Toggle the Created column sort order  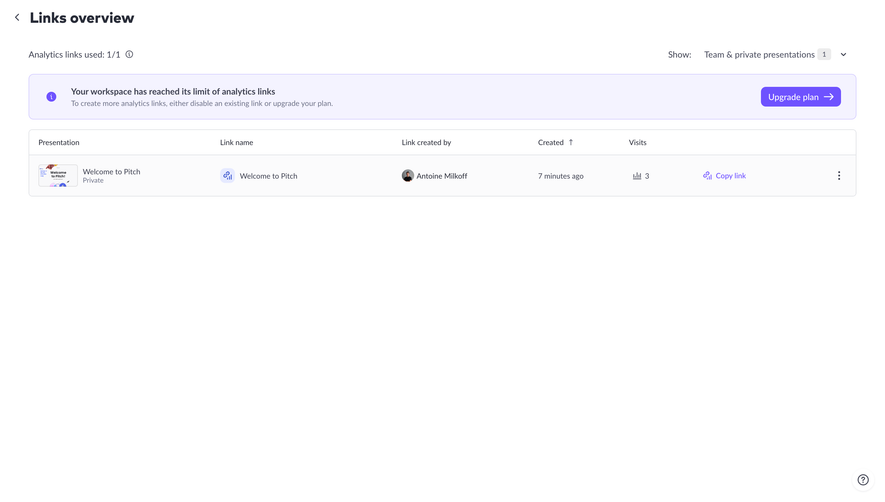(550, 142)
